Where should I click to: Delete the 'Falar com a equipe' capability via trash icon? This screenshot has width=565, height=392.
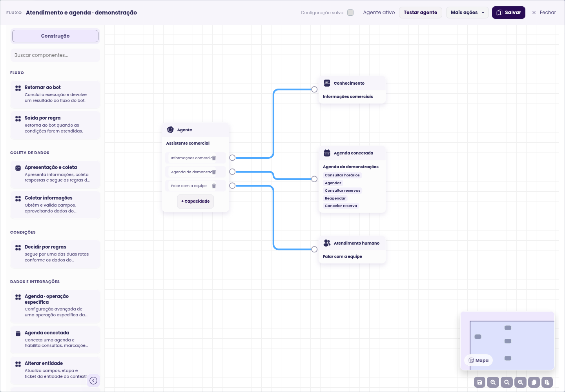pyautogui.click(x=214, y=186)
